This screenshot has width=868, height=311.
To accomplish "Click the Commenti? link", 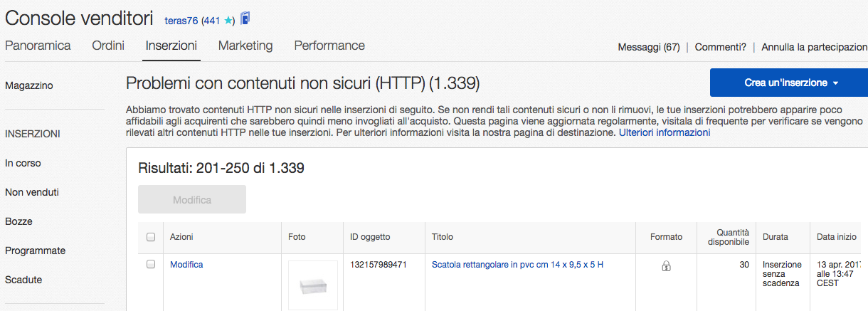I will 721,48.
